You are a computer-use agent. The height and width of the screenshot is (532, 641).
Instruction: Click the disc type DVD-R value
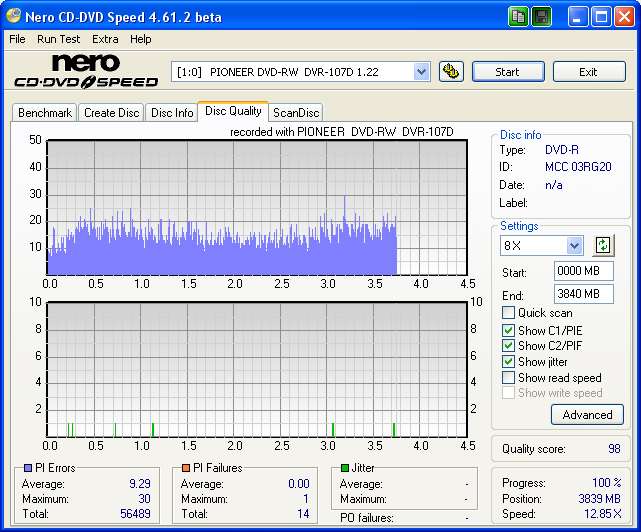pyautogui.click(x=562, y=150)
